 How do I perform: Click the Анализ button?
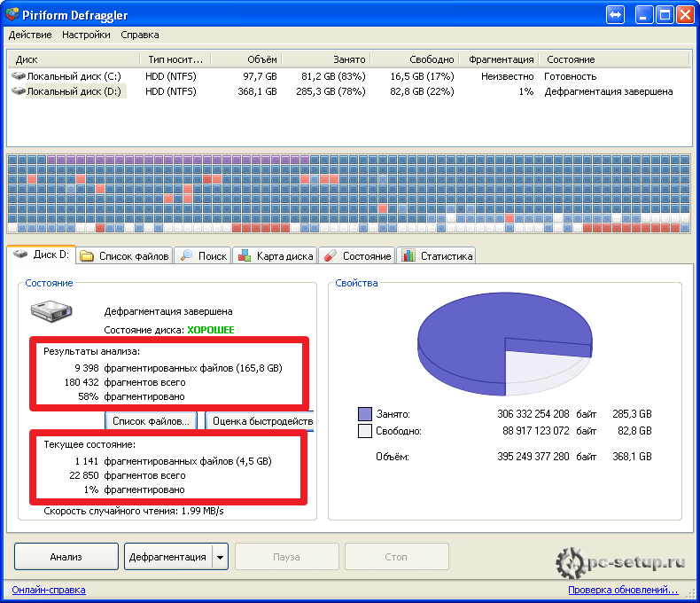tap(66, 557)
